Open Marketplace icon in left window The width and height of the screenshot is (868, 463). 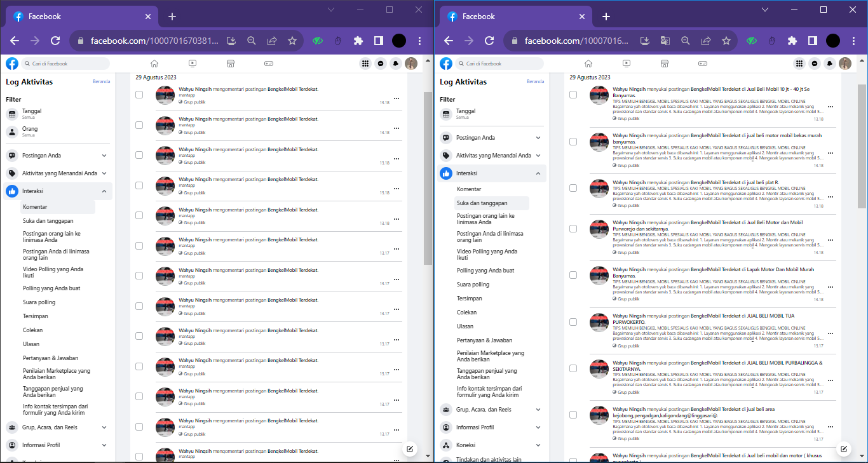coord(231,64)
